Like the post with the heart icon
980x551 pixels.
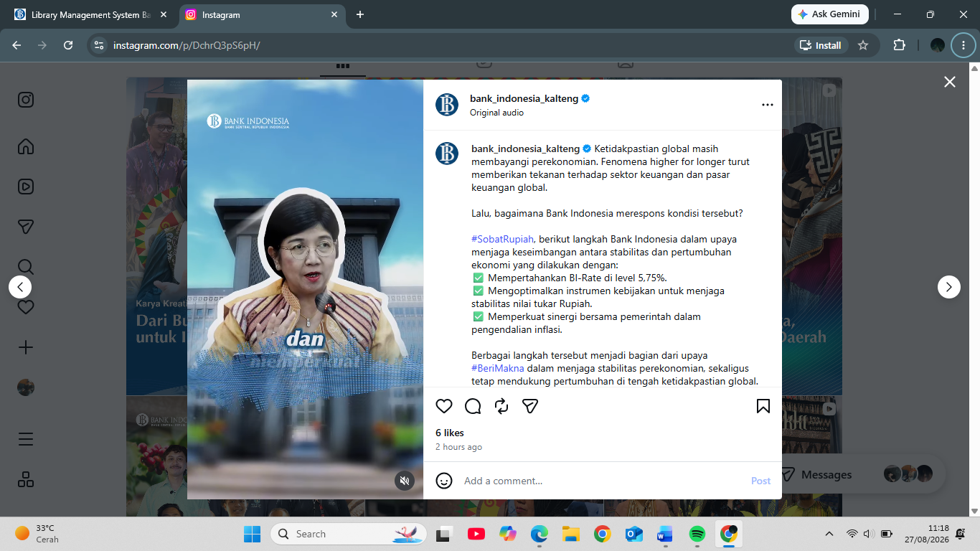tap(444, 406)
